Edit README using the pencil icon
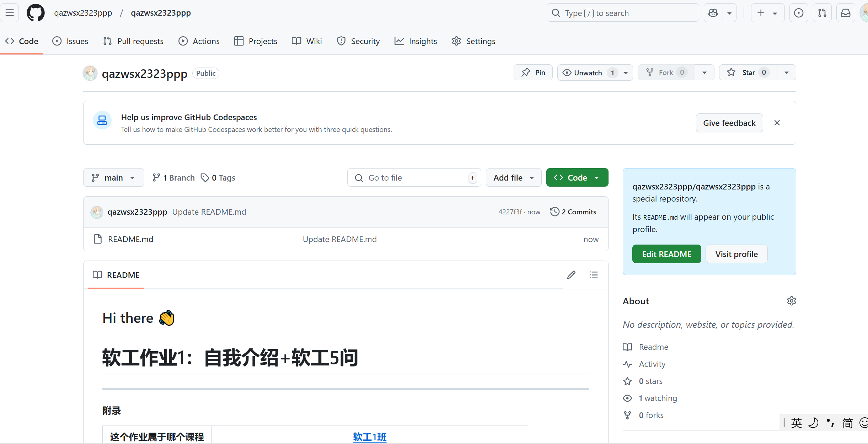 [x=571, y=275]
